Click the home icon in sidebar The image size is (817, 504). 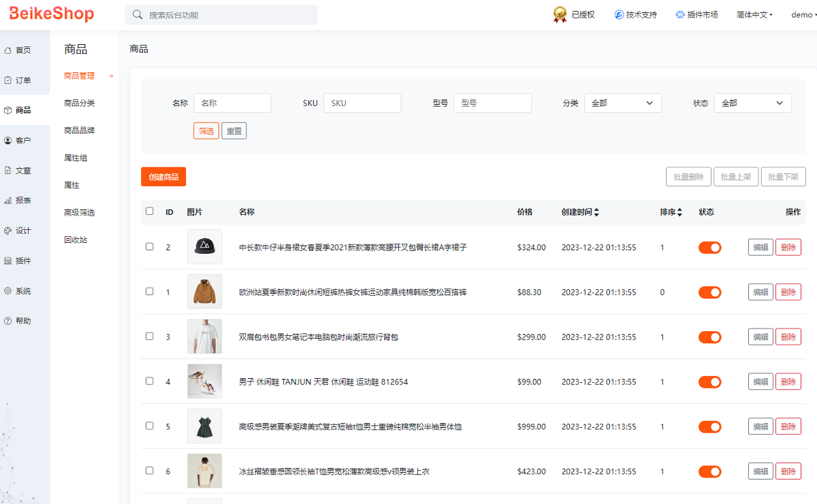[8, 50]
